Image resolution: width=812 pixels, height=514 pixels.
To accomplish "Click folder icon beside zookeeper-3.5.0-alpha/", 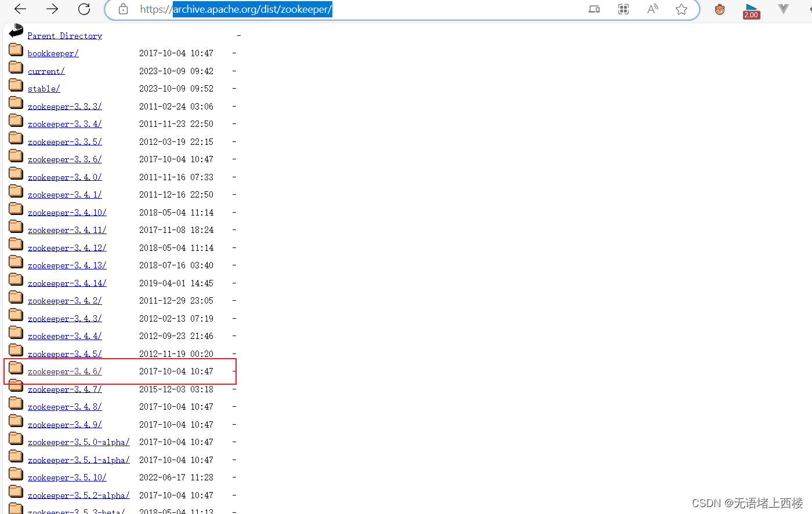I will click(16, 439).
